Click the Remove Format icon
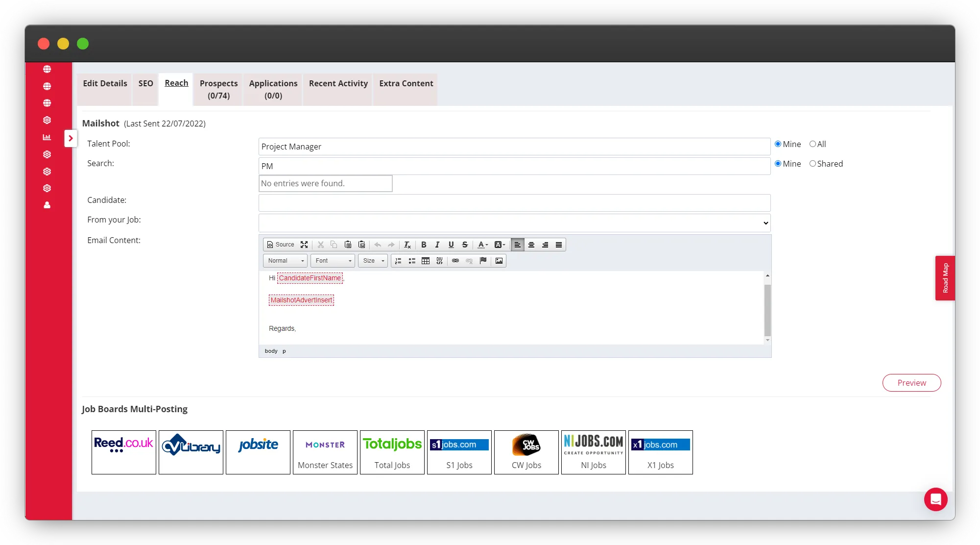The image size is (980, 545). click(x=407, y=245)
